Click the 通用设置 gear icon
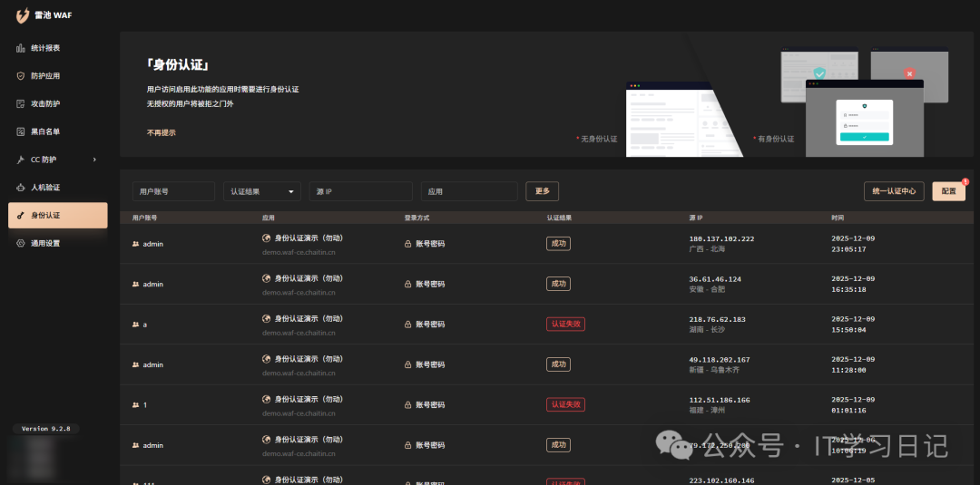Screen dimensions: 980x485 tap(21, 244)
